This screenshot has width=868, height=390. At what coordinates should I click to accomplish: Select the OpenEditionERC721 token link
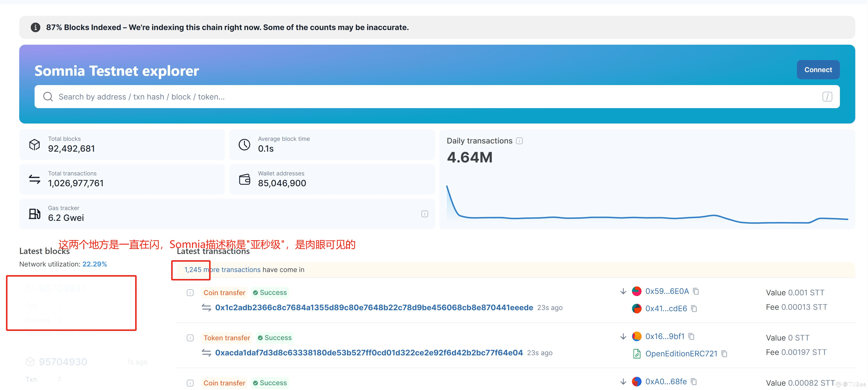tap(681, 354)
